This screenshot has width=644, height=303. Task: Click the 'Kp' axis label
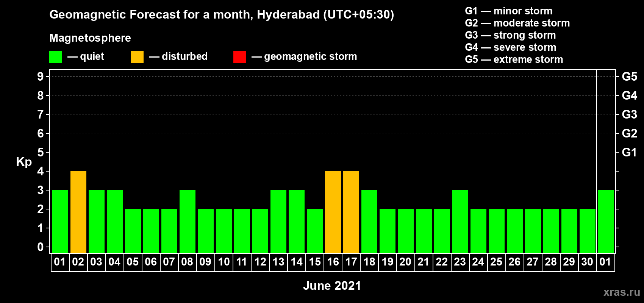(x=24, y=162)
